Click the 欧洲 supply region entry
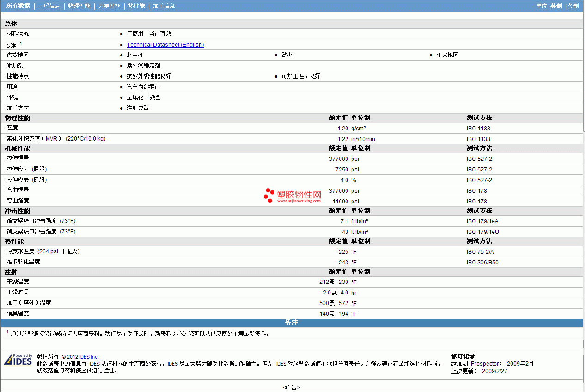Viewport: 585px width, 392px height. click(287, 55)
